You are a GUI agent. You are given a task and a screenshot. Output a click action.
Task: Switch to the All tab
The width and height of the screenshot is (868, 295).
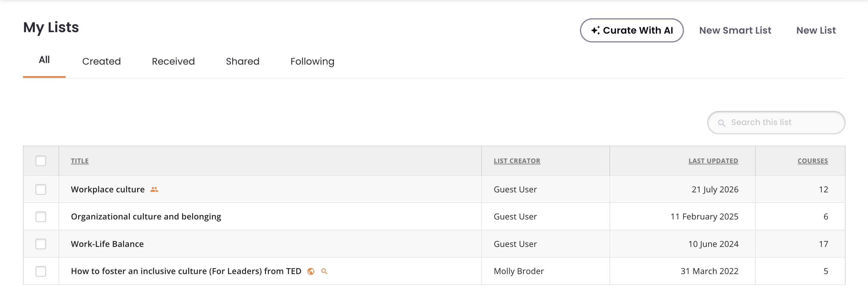pos(44,60)
